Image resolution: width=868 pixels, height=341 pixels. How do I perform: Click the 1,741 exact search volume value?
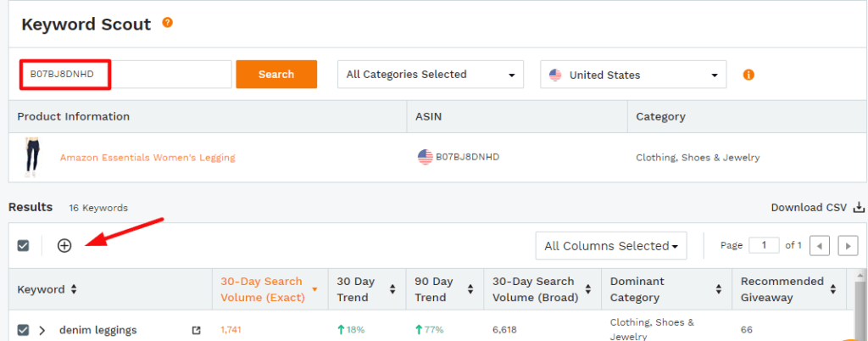pyautogui.click(x=231, y=331)
